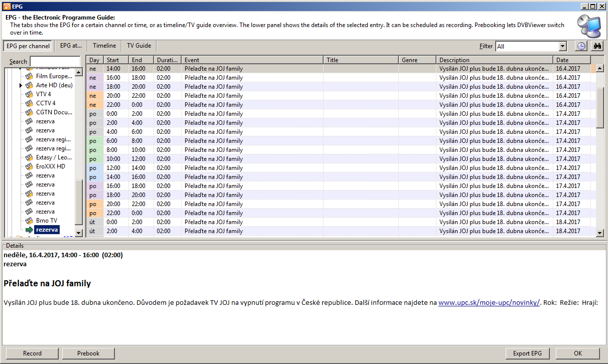The width and height of the screenshot is (608, 364).
Task: Switch to the EPG at... tab
Action: [x=71, y=46]
